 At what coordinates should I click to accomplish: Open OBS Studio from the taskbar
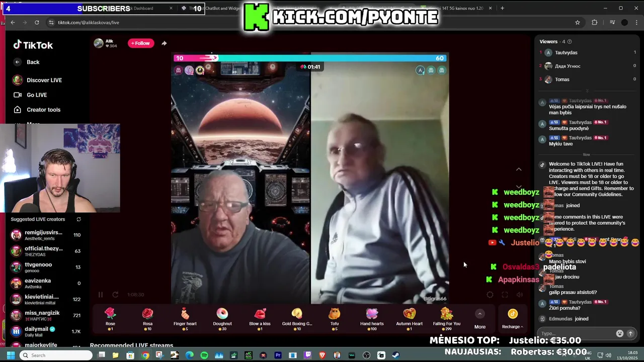coord(366,355)
